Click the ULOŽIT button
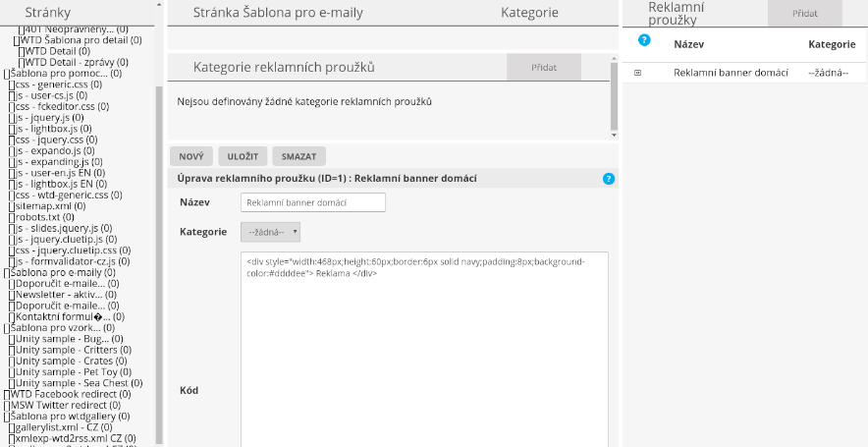The width and height of the screenshot is (868, 447). coord(243,156)
